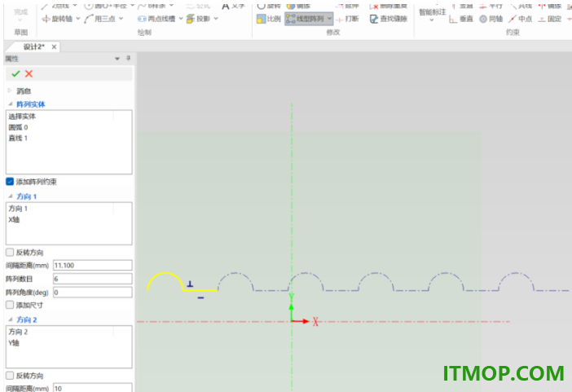Select the 比例 scale tool

pos(269,19)
